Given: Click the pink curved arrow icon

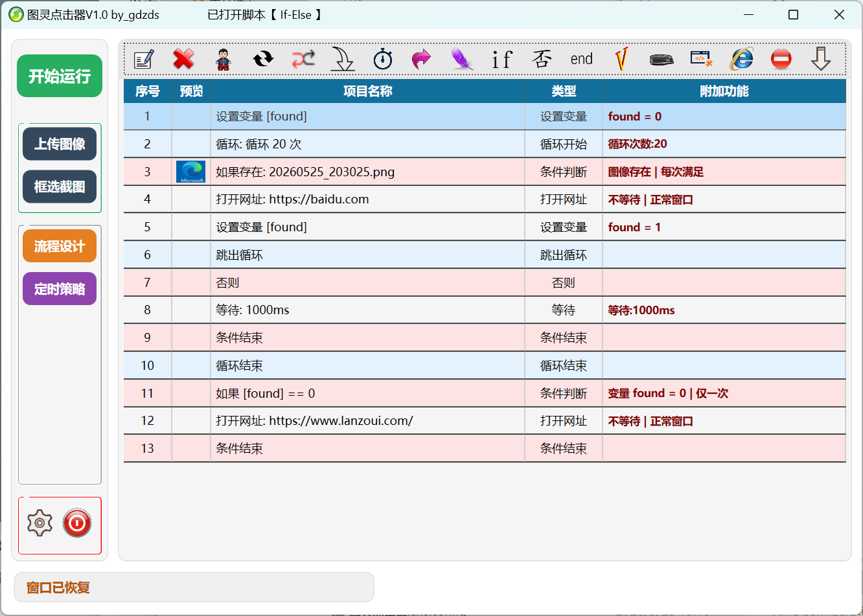Looking at the screenshot, I should (x=422, y=60).
